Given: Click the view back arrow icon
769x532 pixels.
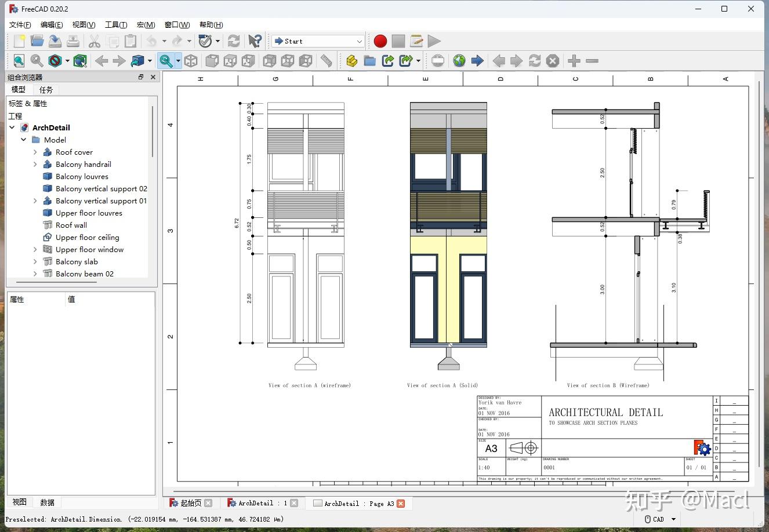Looking at the screenshot, I should tap(101, 61).
